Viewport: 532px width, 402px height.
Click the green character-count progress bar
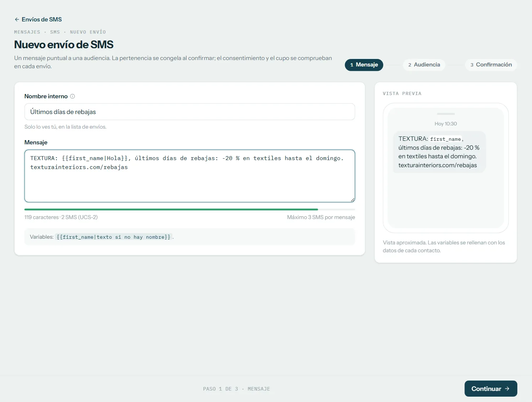[x=189, y=209]
